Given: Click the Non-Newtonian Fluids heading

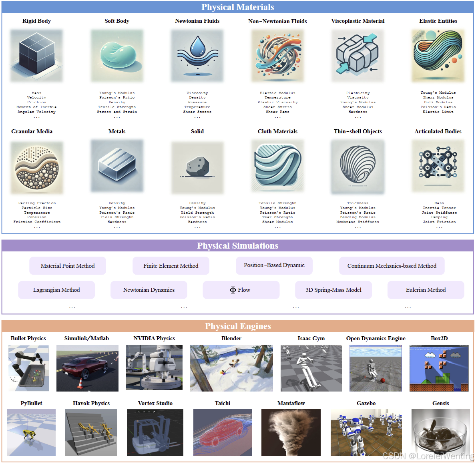Looking at the screenshot, I should [x=277, y=21].
